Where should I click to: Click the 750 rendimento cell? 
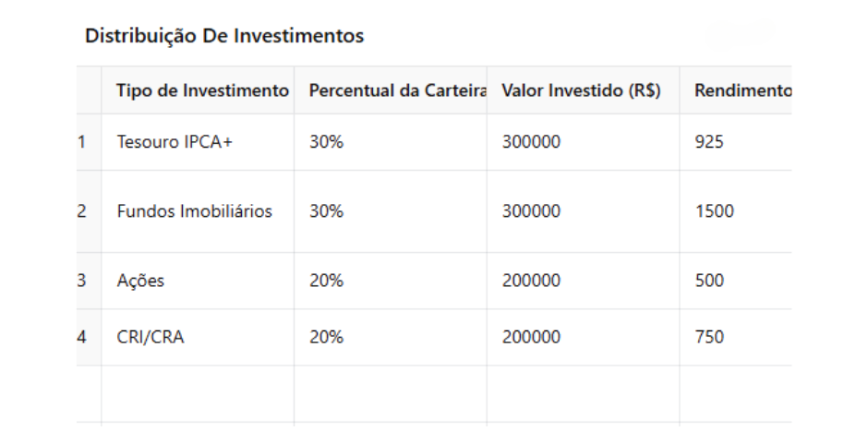(709, 337)
